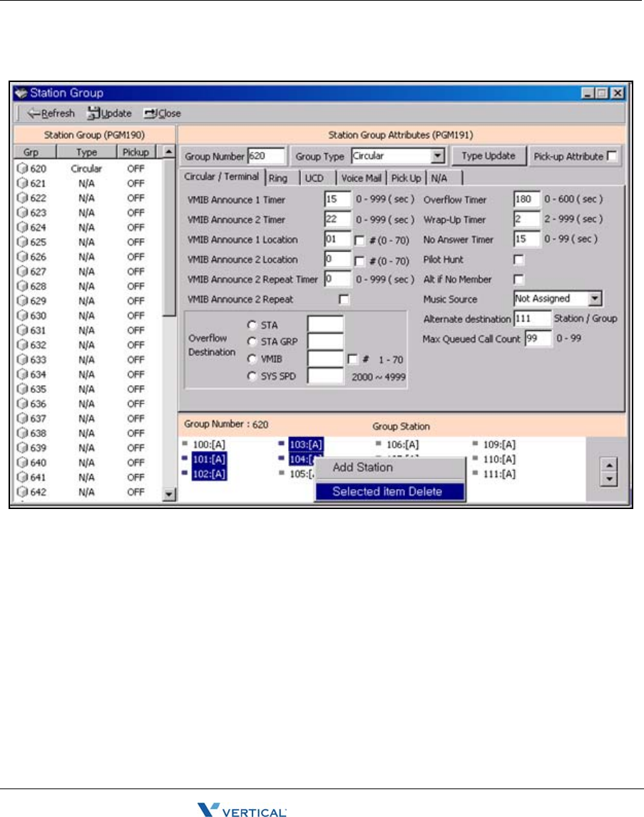The image size is (644, 817).
Task: Select the group 633 cube icon
Action: (x=22, y=359)
